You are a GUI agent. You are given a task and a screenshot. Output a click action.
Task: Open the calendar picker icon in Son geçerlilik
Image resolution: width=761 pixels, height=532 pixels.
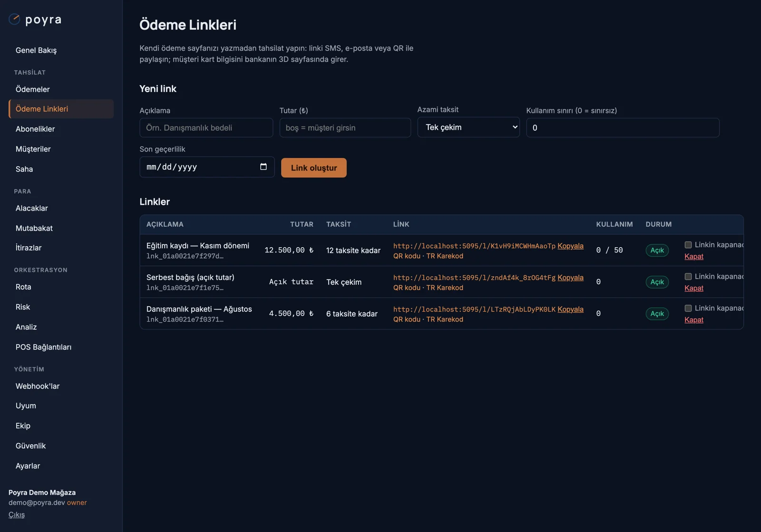263,167
